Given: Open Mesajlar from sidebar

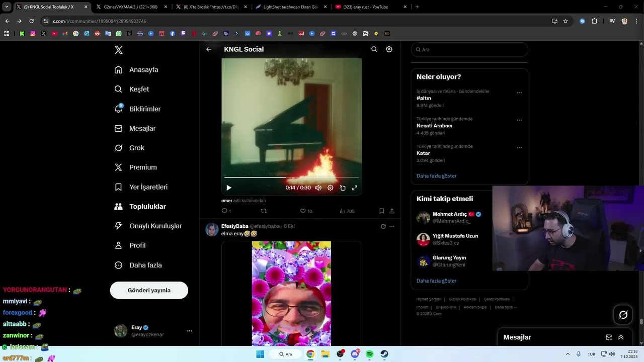Looking at the screenshot, I should 135,128.
